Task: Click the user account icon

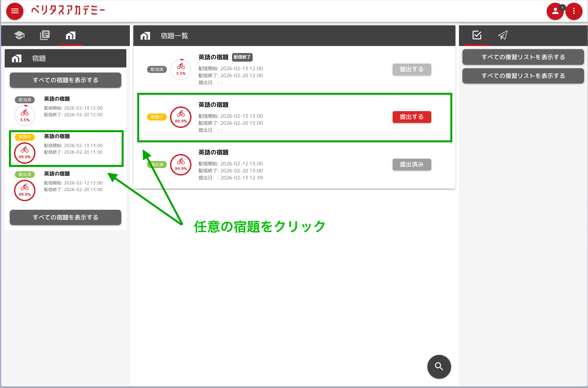Action: point(555,11)
